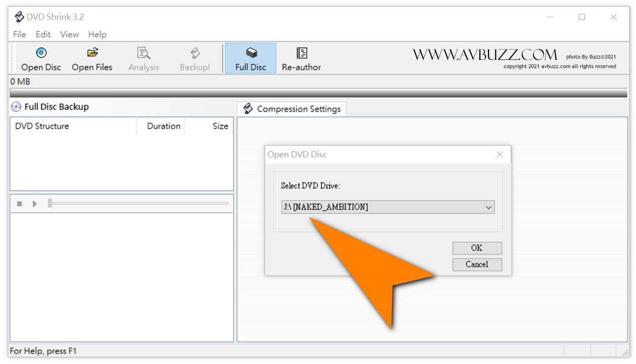Select the Compression Settings tab
Image resolution: width=636 pixels, height=364 pixels.
click(292, 109)
